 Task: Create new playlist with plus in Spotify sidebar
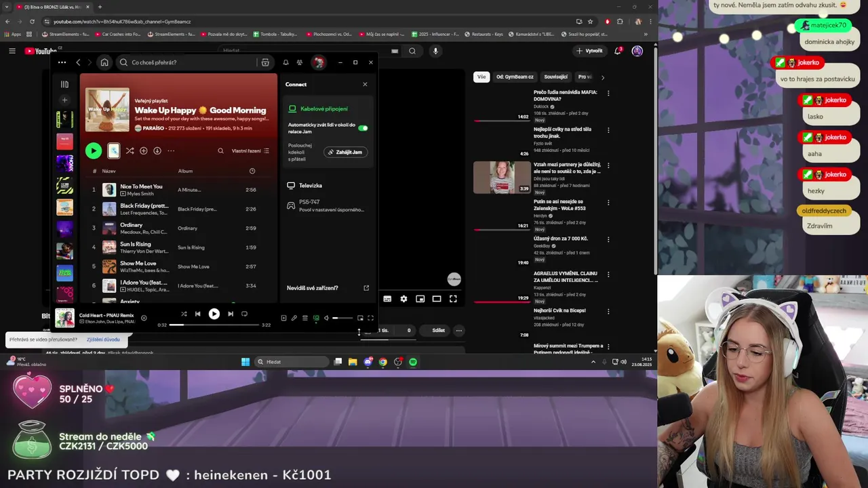pyautogui.click(x=64, y=100)
